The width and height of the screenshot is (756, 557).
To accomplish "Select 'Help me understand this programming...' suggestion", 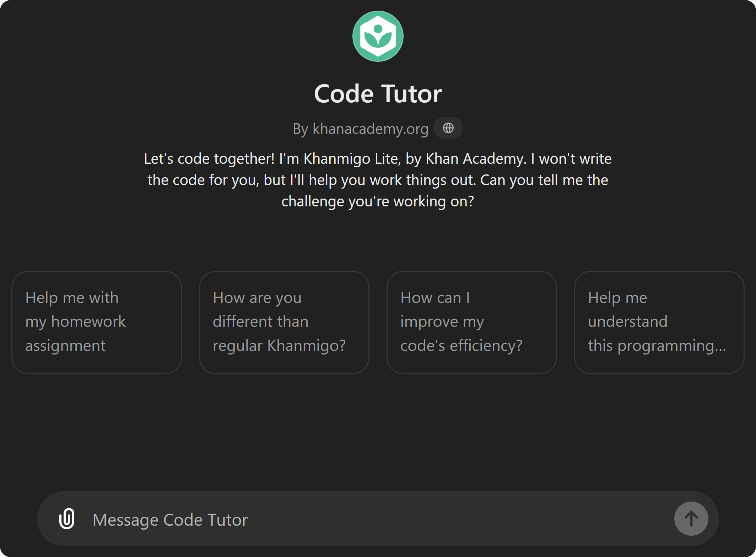I will point(659,321).
